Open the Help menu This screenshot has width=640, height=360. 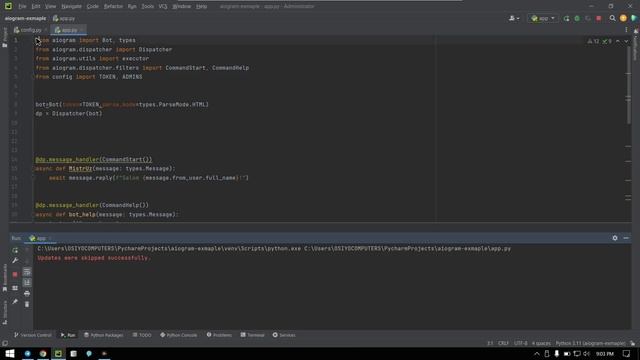pos(202,7)
